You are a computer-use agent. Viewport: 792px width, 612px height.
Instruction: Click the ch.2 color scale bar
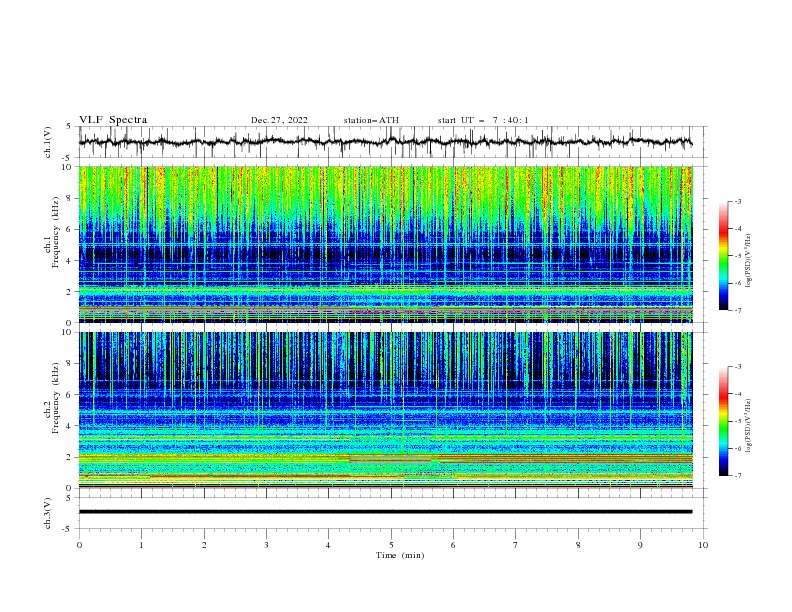pyautogui.click(x=723, y=421)
